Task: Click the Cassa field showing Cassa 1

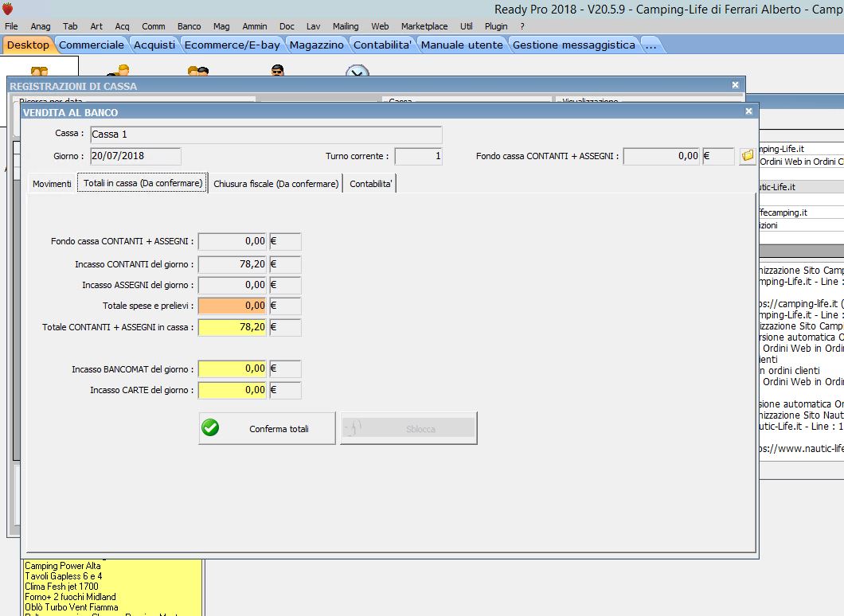Action: [266, 135]
